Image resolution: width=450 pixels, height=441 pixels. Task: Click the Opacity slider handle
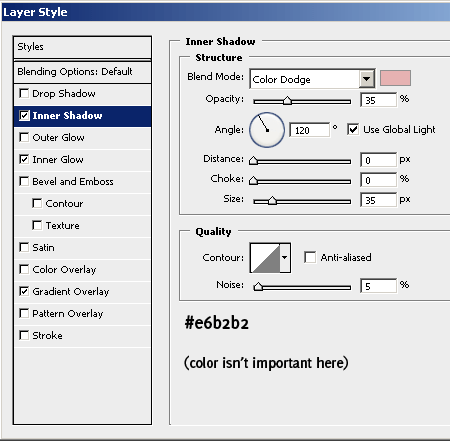(x=287, y=100)
